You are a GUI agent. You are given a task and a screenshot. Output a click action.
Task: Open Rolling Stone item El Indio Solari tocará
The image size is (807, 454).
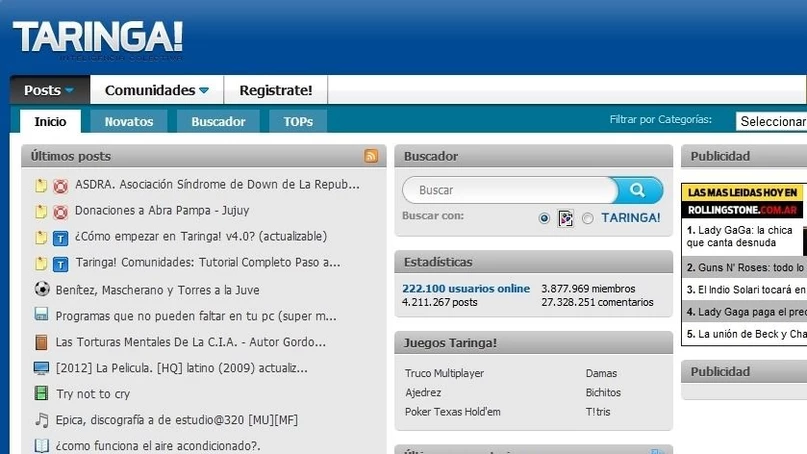tap(745, 290)
